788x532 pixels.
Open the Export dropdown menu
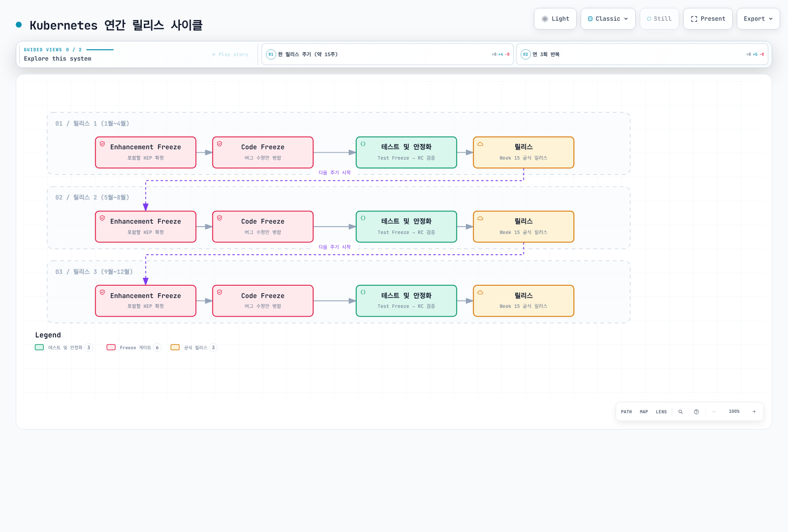click(758, 19)
